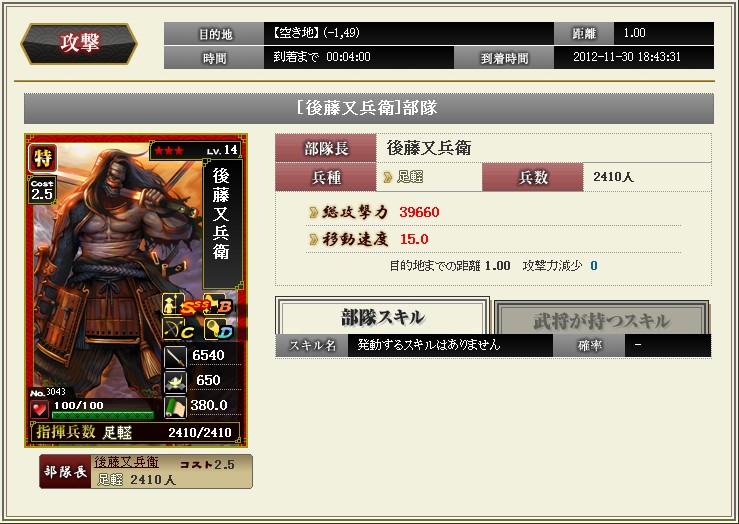Click the cavalry aptitude B icon

pyautogui.click(x=219, y=304)
